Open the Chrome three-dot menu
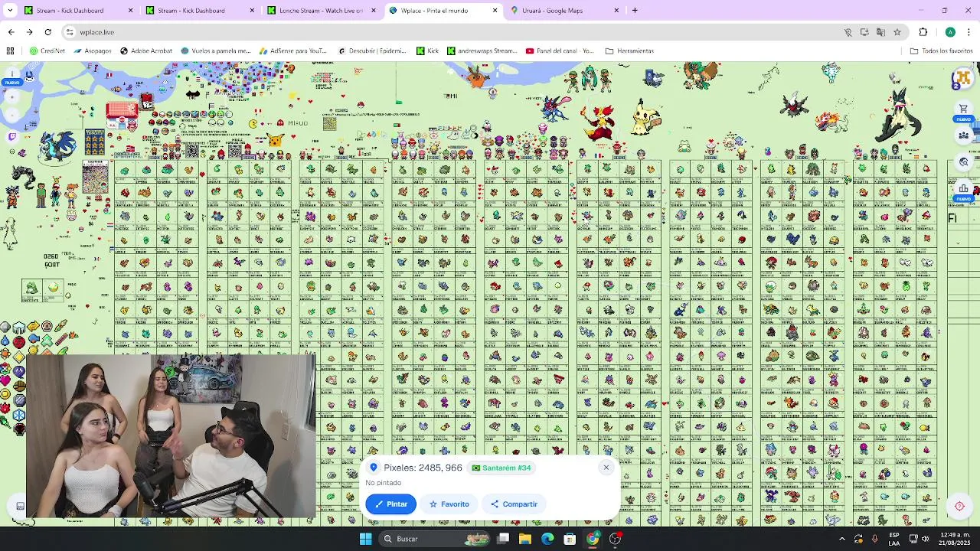 969,32
